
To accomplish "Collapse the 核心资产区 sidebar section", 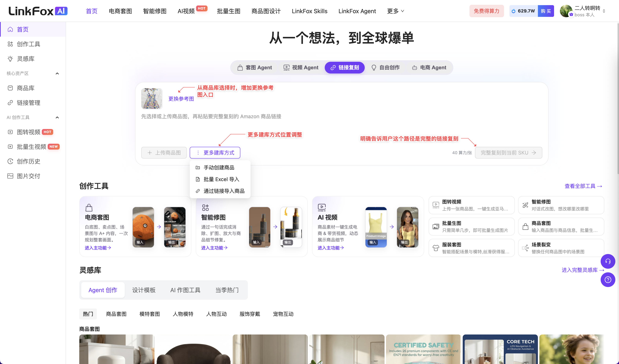I will pos(57,73).
